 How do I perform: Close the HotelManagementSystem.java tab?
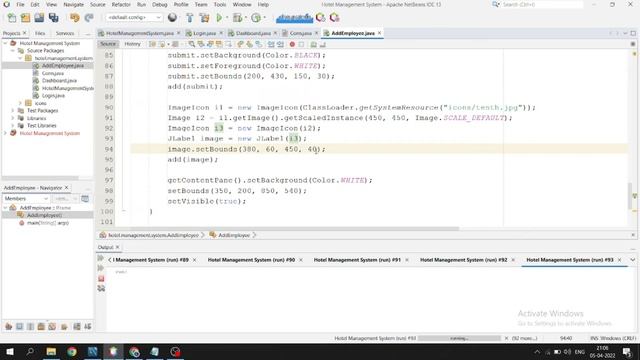click(178, 33)
